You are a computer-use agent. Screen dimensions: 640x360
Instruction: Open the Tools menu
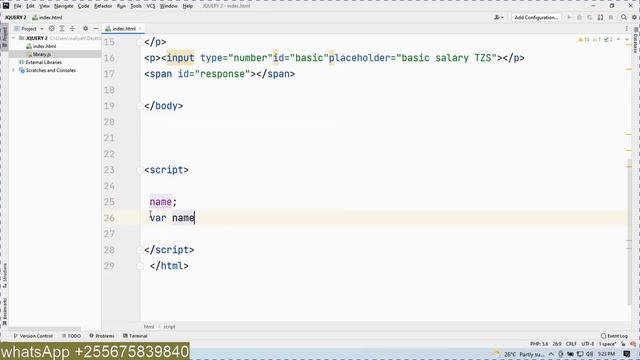point(136,6)
